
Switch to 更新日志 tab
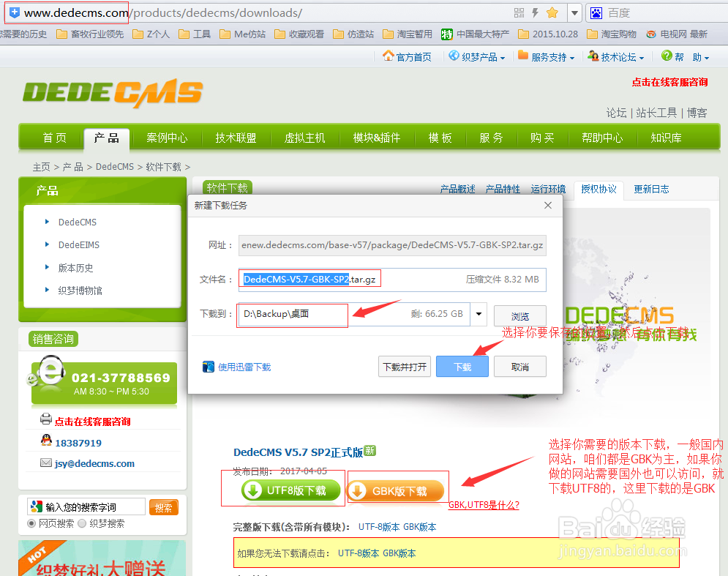click(651, 189)
